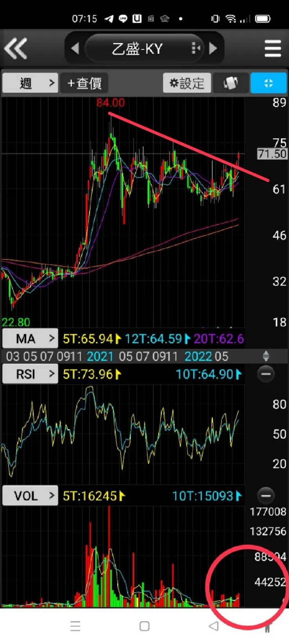Rotate the chart orientation
The height and width of the screenshot is (644, 289).
230,83
